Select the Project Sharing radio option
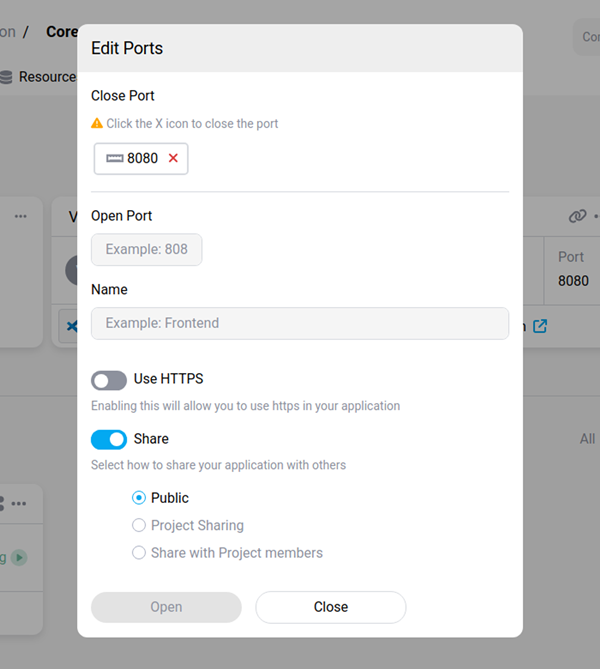This screenshot has height=669, width=600. (139, 525)
